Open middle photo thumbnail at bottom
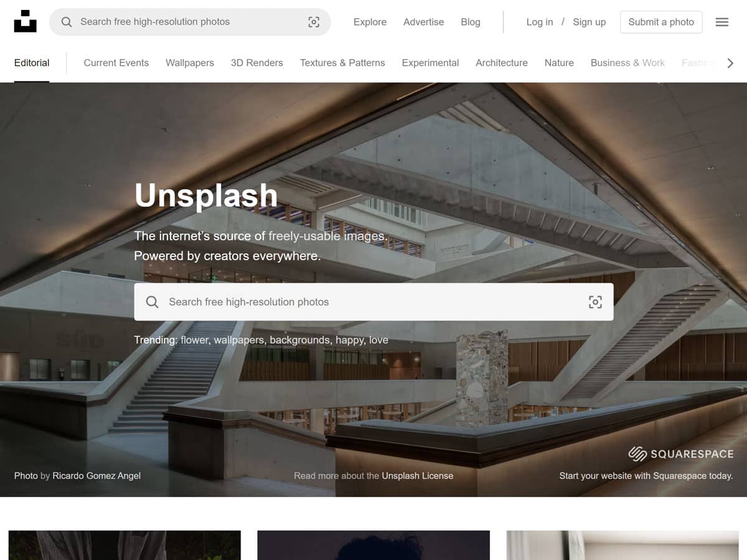 374,545
